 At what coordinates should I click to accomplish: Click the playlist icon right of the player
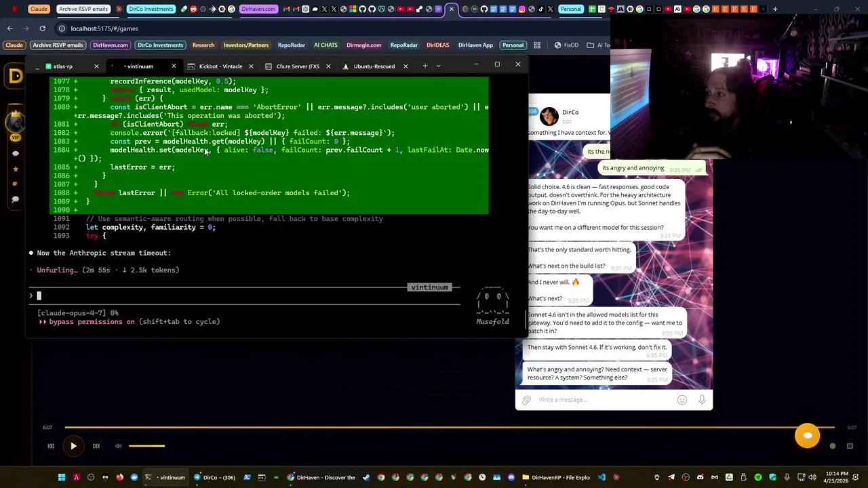click(850, 446)
